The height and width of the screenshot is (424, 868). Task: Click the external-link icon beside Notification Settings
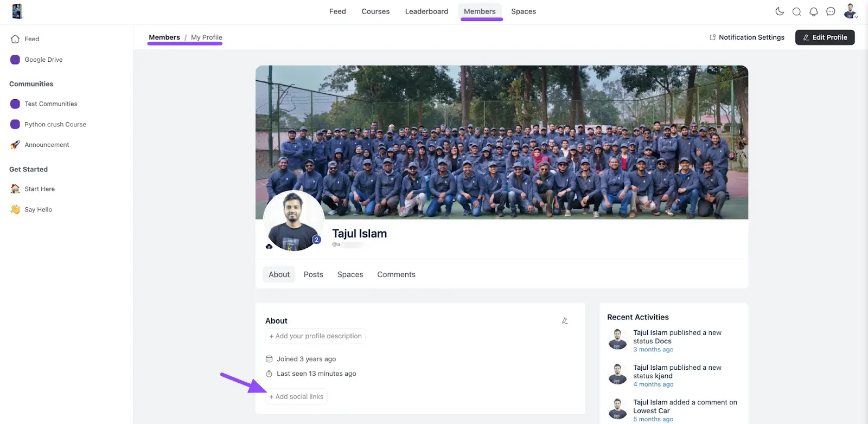[712, 37]
